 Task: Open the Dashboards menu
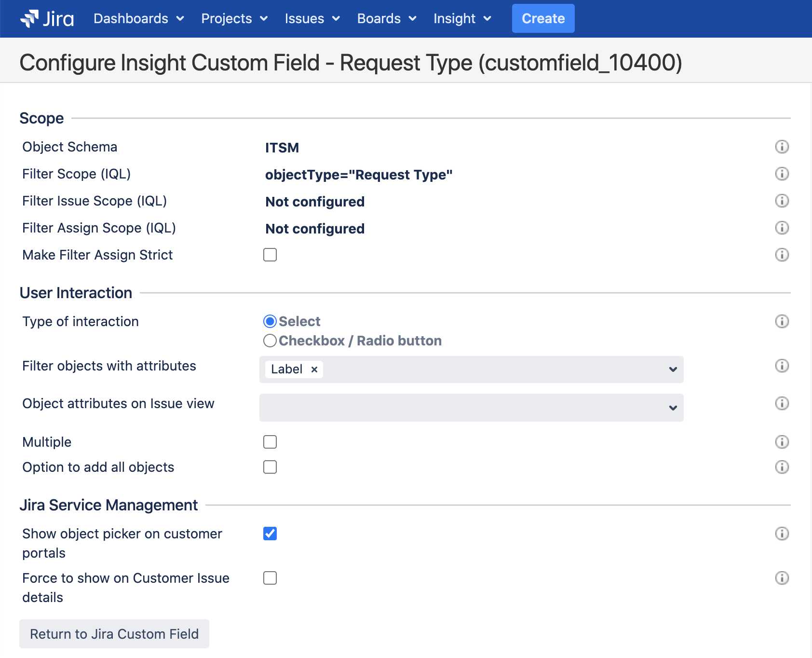coord(138,19)
